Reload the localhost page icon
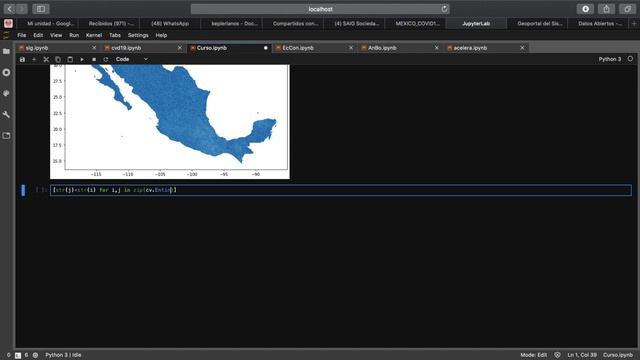 [444, 9]
